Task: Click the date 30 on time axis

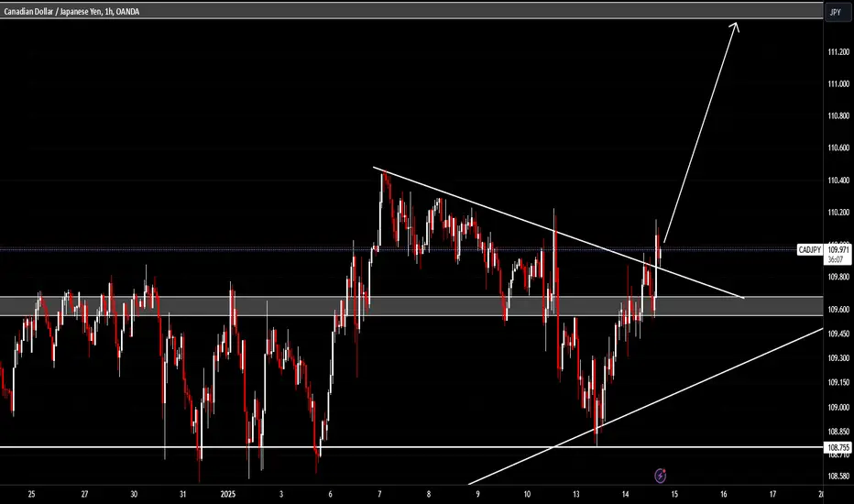Action: [x=134, y=494]
